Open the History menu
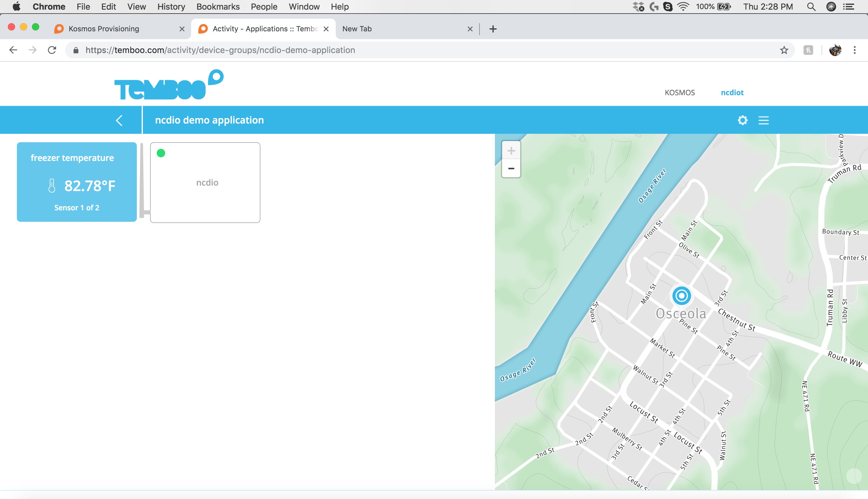This screenshot has height=499, width=868. (x=171, y=7)
